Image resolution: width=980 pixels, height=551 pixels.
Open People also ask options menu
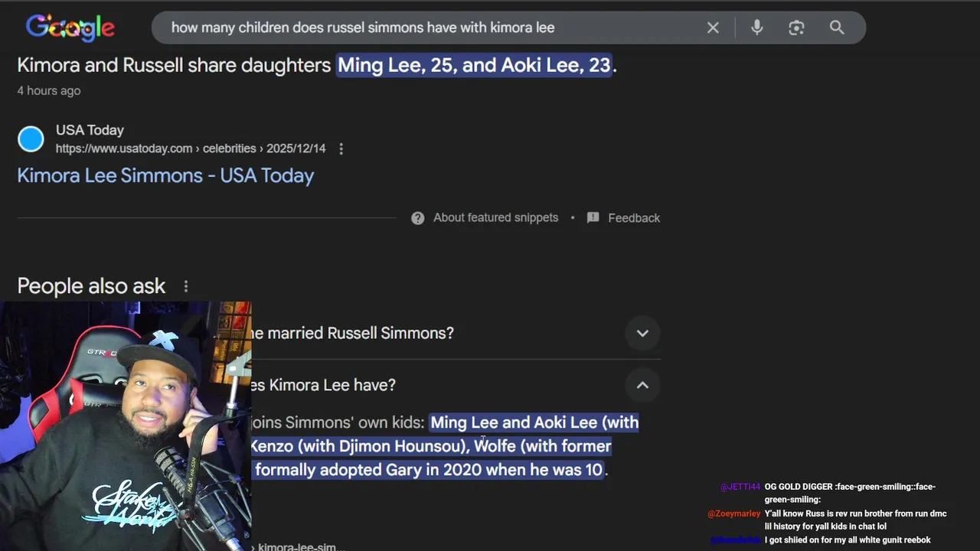click(x=186, y=286)
